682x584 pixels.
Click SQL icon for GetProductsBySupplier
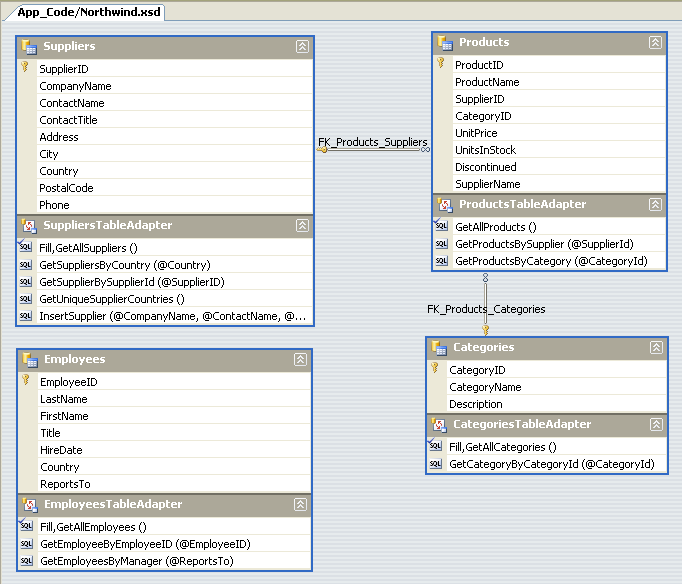click(441, 244)
